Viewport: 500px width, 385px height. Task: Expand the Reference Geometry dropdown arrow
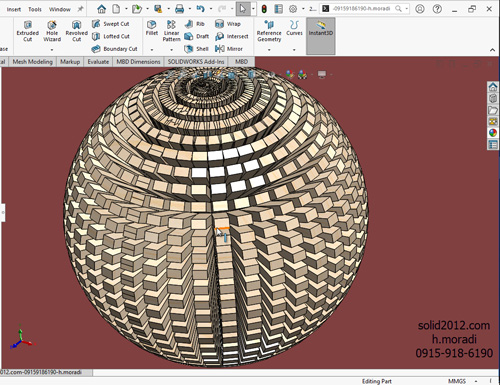coord(269,50)
